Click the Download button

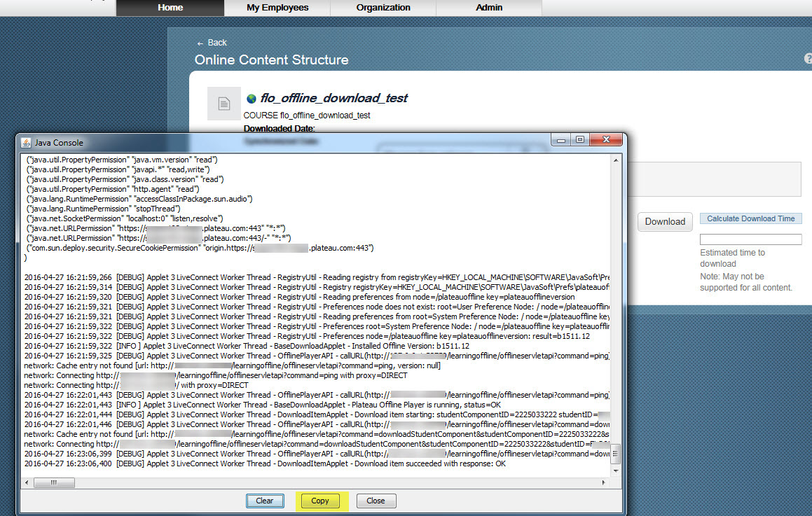point(665,221)
